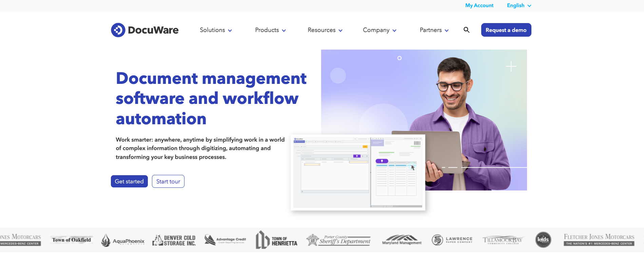Click the Denver Cold Storage logo
The height and width of the screenshot is (255, 644).
[x=174, y=240]
